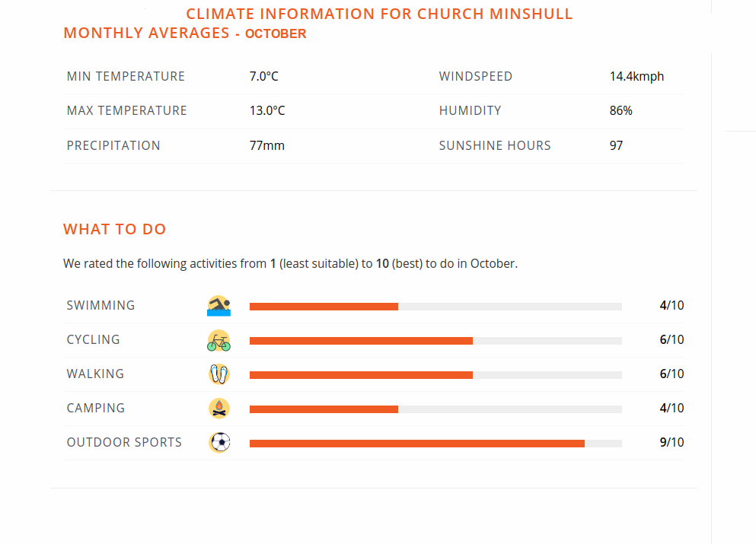
Task: Click the Humidity 86% value
Action: 620,110
